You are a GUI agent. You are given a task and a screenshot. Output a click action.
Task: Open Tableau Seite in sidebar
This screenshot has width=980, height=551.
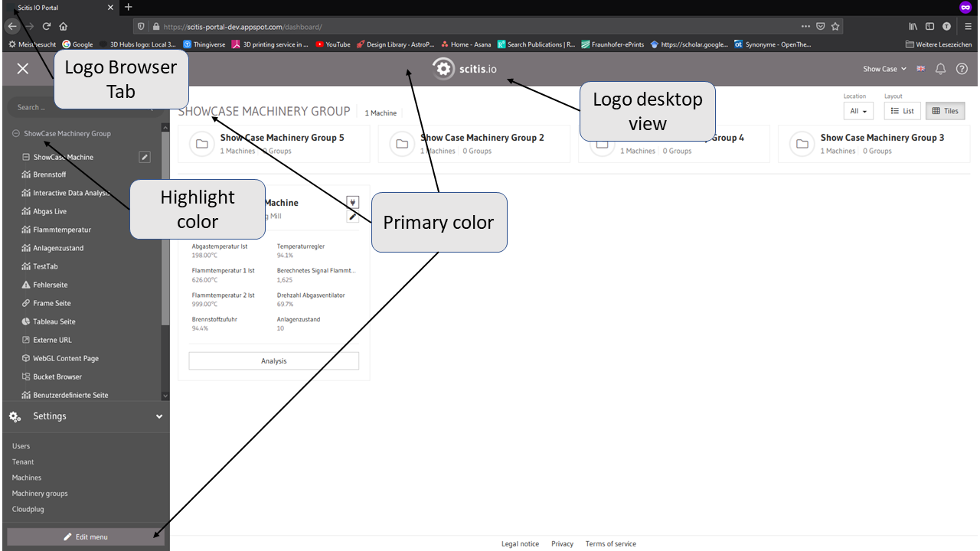pyautogui.click(x=54, y=321)
